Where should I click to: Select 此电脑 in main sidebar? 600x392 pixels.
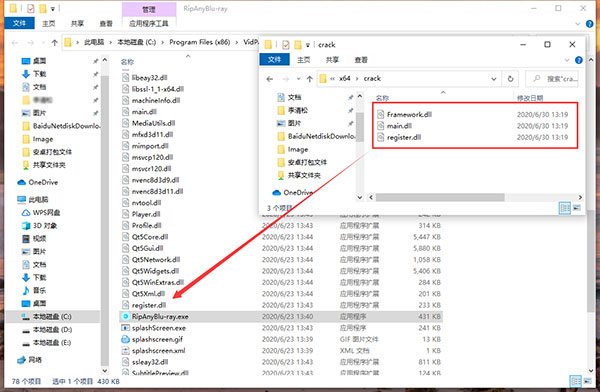pos(33,199)
